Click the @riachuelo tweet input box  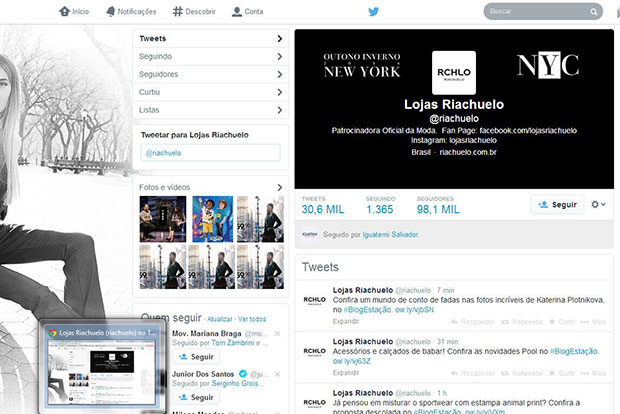[x=210, y=153]
